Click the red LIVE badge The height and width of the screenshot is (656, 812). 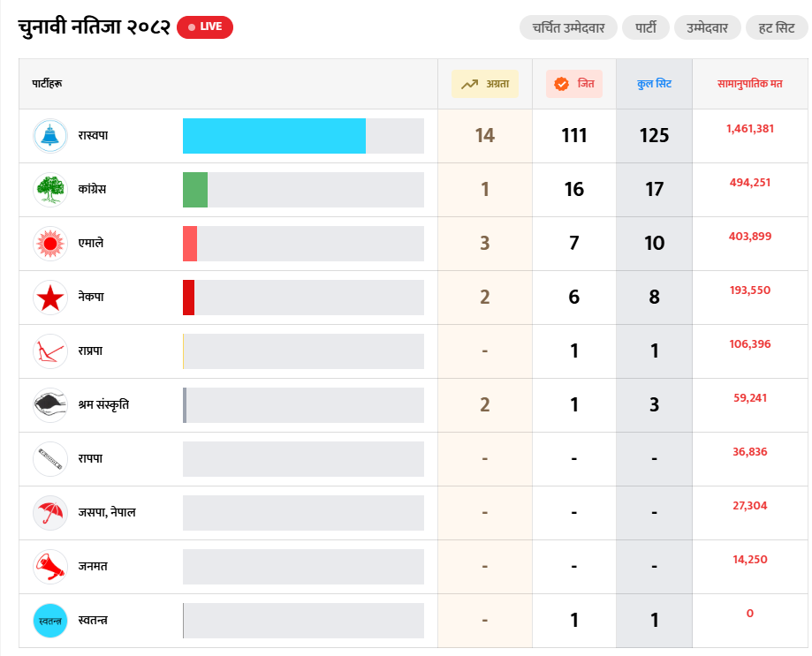pyautogui.click(x=205, y=26)
